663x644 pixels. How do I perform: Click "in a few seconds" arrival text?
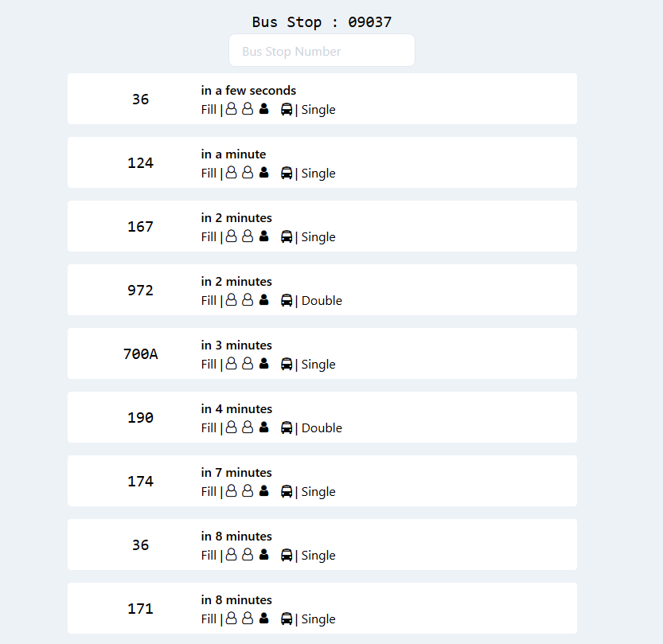[248, 91]
